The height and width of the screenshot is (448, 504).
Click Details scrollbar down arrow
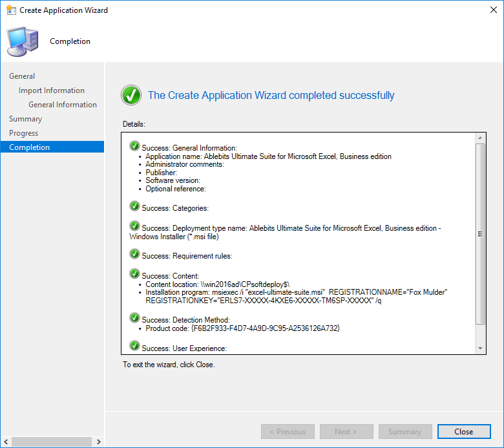point(480,348)
